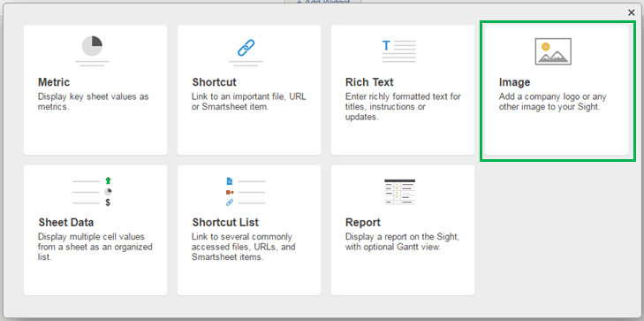
Task: Click the Shortcut widget title
Action: coord(214,82)
